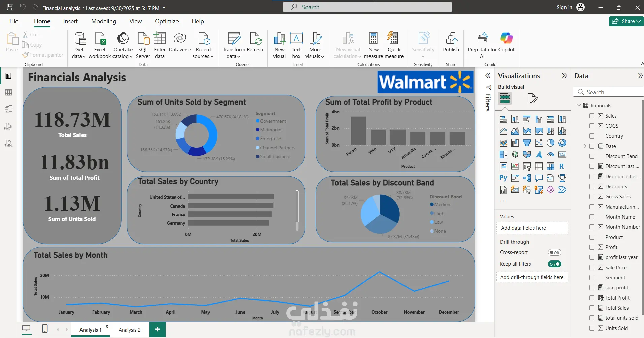The image size is (644, 338).
Task: Open the File menu
Action: point(14,21)
